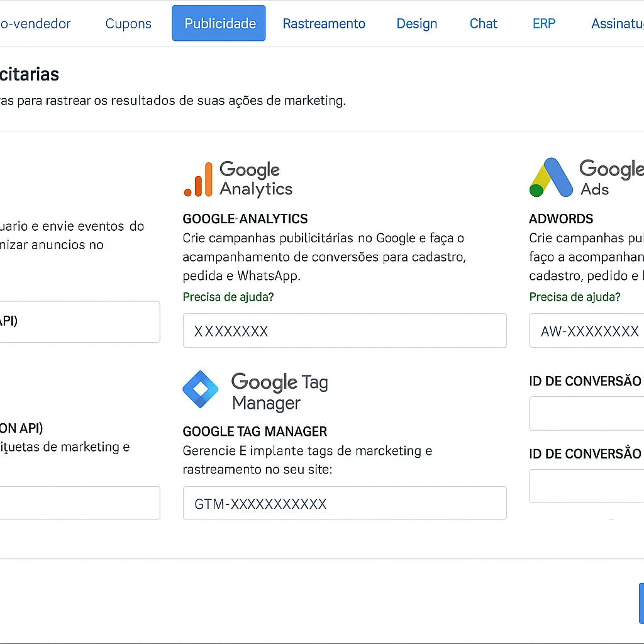This screenshot has height=644, width=644.
Task: Click the second ID de Conversão field
Action: click(x=587, y=486)
